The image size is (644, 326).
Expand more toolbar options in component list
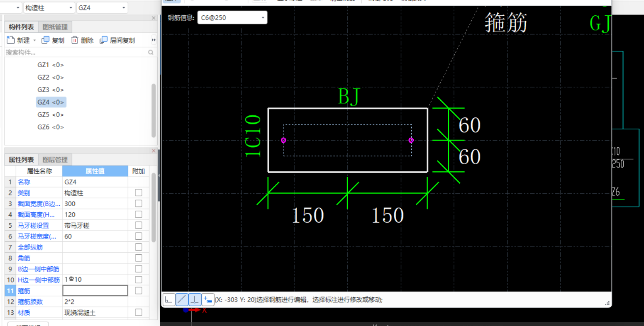[154, 40]
